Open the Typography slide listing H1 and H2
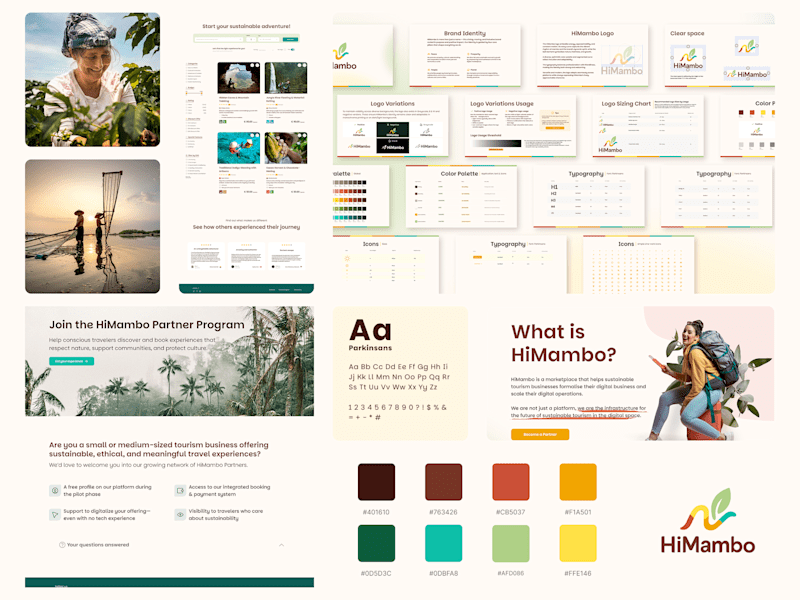This screenshot has height=600, width=800. [589, 196]
